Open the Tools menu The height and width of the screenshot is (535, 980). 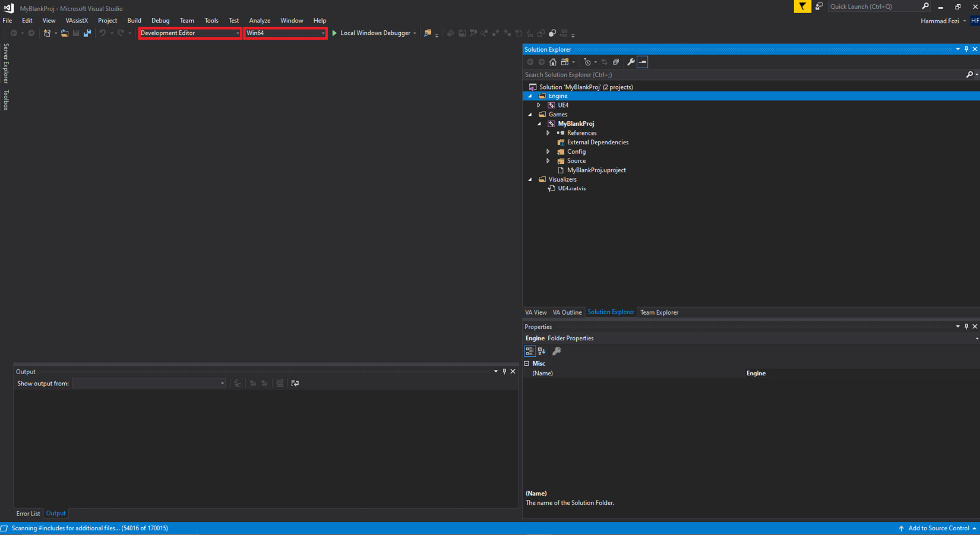click(x=211, y=20)
